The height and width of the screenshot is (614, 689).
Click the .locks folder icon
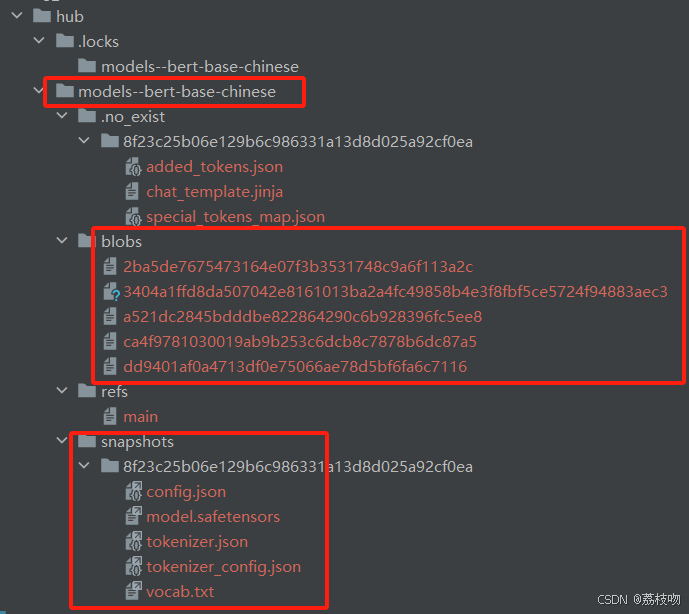coord(65,41)
